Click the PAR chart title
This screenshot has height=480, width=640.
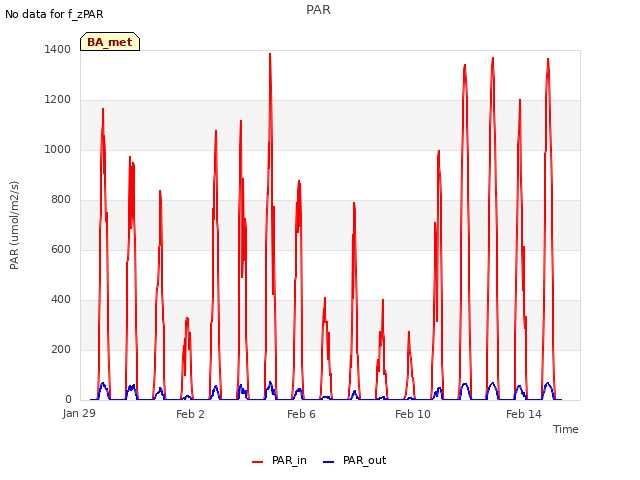pos(318,10)
